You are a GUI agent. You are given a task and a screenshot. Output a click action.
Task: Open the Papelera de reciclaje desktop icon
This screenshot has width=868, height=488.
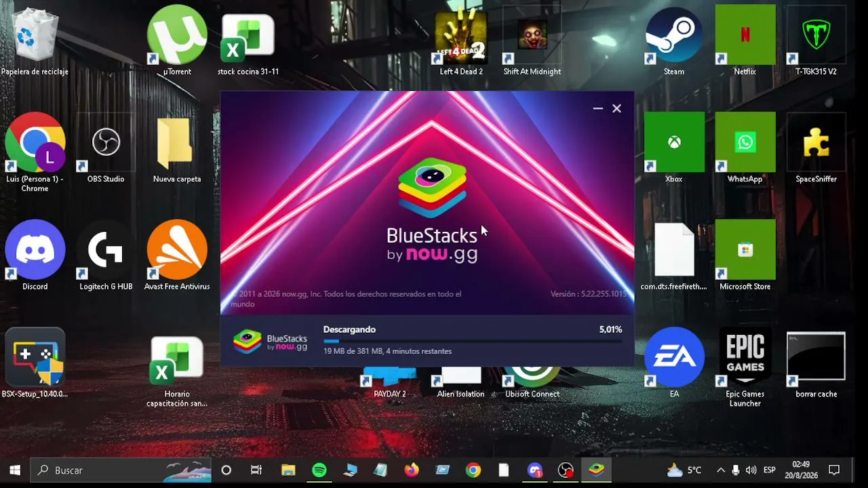(x=35, y=41)
